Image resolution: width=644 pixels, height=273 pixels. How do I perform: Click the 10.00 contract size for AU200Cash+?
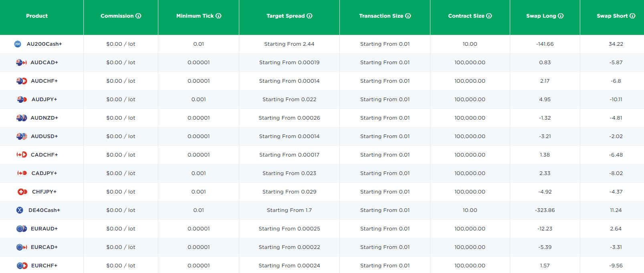click(x=470, y=44)
